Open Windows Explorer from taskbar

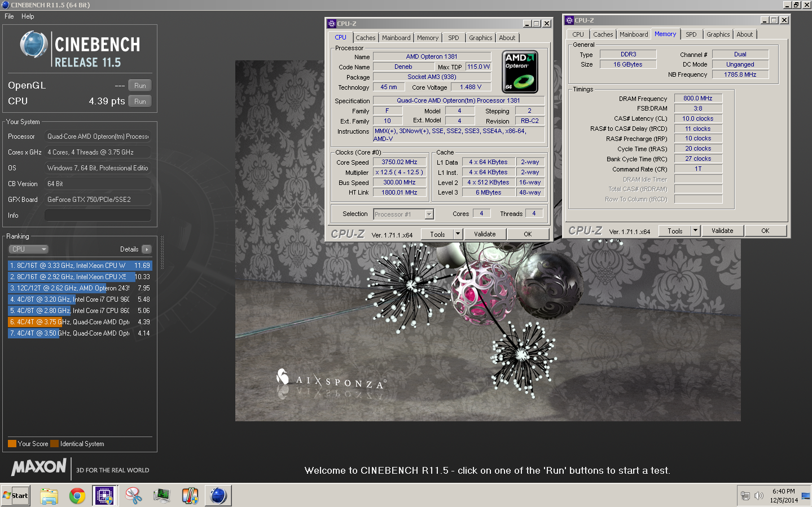(x=49, y=496)
